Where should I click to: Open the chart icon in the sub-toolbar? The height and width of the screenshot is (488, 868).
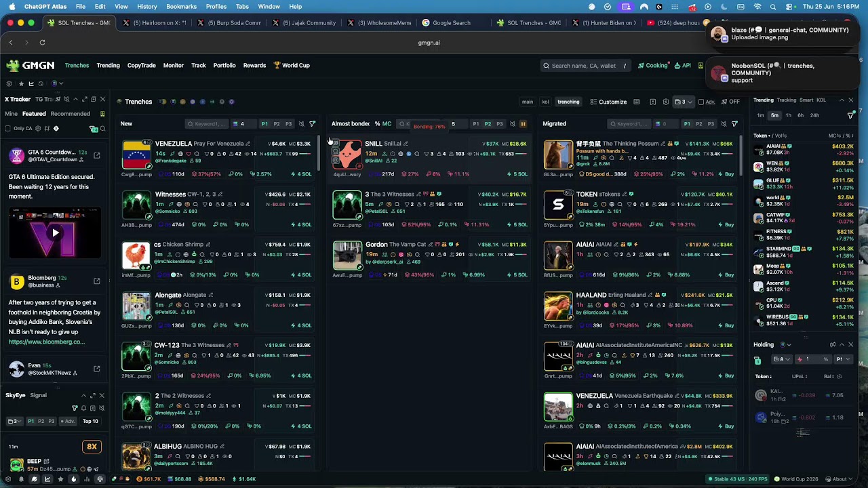(x=31, y=83)
